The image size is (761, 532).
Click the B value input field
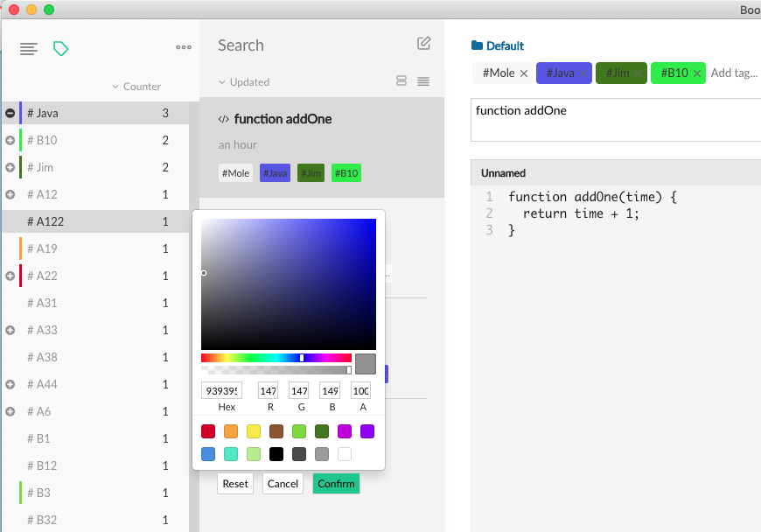tap(330, 391)
